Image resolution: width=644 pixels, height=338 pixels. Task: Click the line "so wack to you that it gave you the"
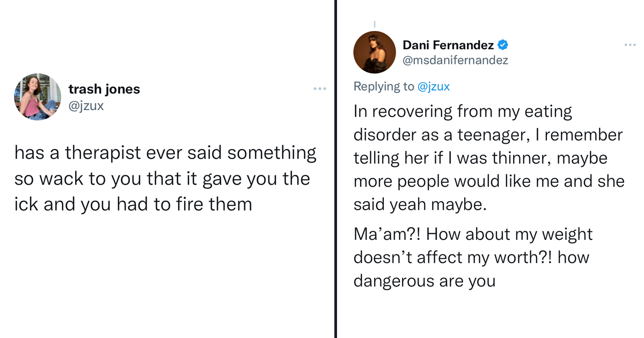click(162, 179)
